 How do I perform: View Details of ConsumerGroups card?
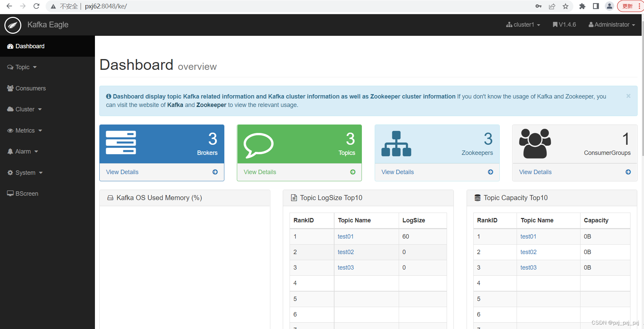[x=535, y=172]
